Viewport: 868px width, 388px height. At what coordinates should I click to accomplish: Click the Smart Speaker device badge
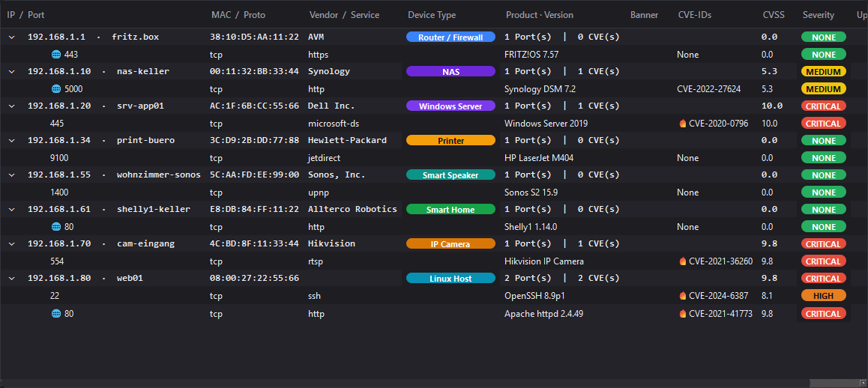[x=450, y=175]
